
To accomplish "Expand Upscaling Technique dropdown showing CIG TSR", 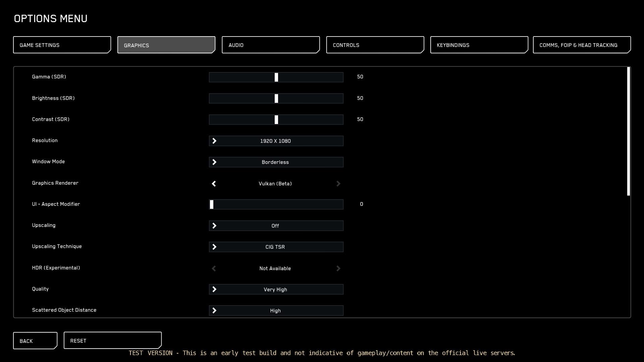I will tap(276, 247).
